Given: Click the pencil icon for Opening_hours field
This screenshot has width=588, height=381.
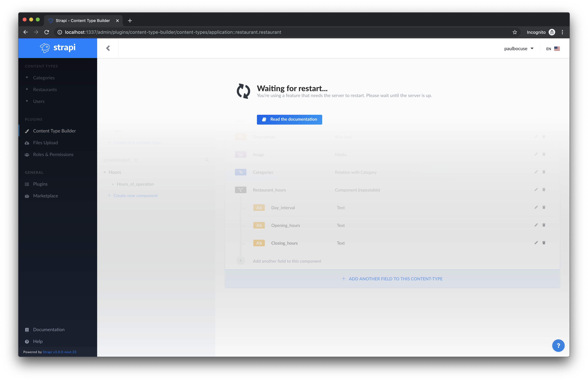Looking at the screenshot, I should pos(536,225).
